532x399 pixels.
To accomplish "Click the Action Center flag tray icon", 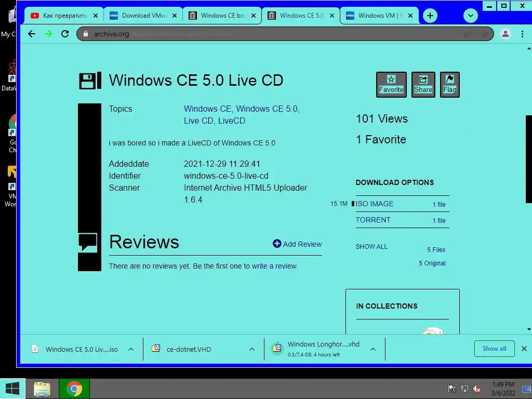I will tap(451, 389).
